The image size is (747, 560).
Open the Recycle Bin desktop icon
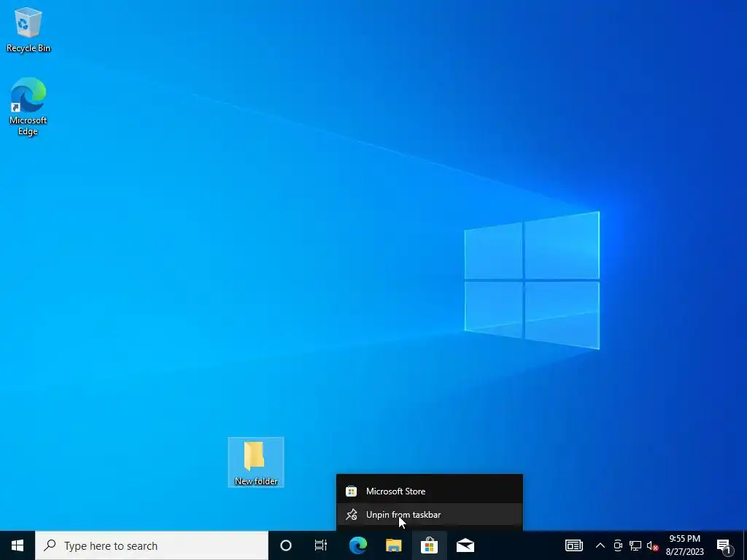[x=28, y=29]
